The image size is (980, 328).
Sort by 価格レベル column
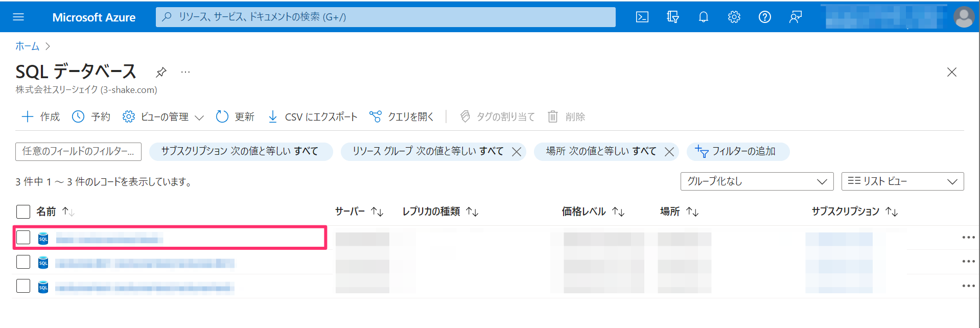tap(593, 212)
